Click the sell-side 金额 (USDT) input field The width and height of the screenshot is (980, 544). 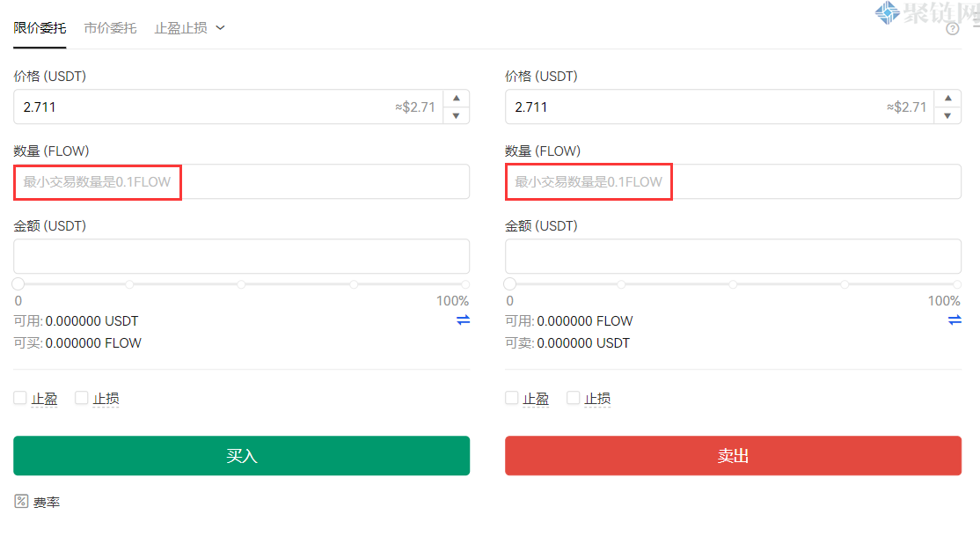732,256
